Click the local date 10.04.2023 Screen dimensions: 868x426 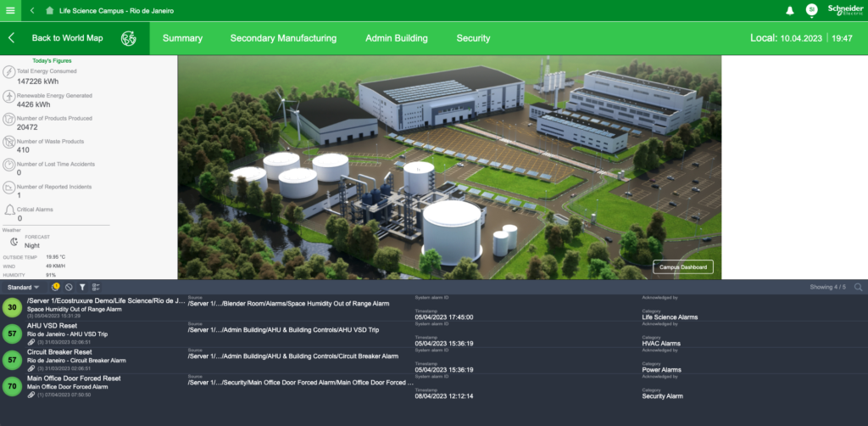[x=802, y=38]
